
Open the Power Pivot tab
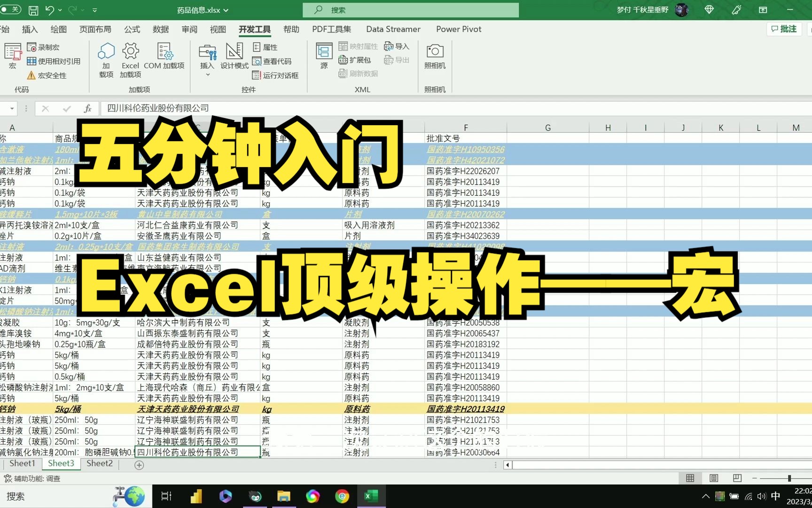(x=459, y=29)
